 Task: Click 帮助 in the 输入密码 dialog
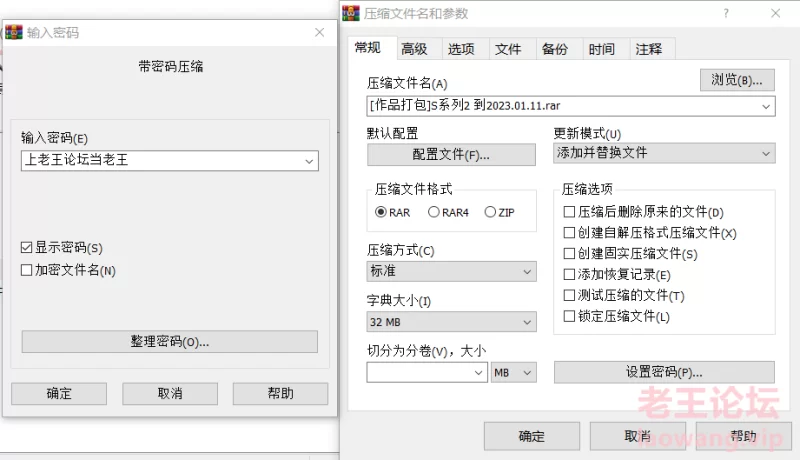click(x=281, y=394)
